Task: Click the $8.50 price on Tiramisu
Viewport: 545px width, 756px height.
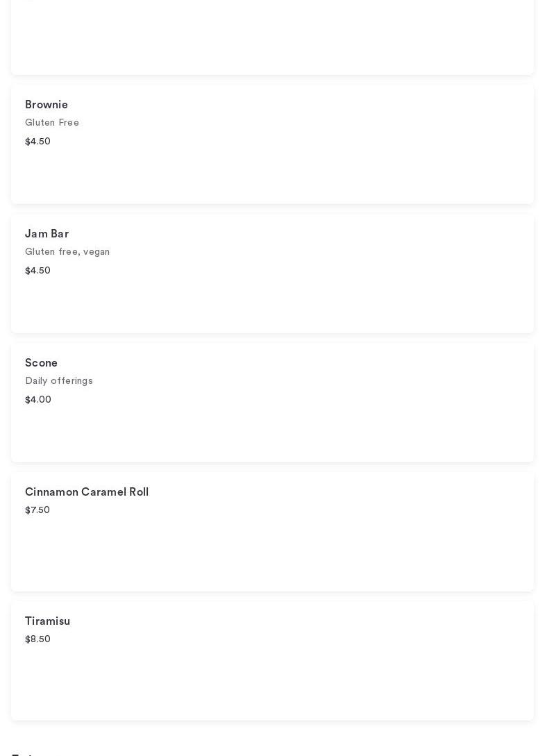Action: point(37,639)
